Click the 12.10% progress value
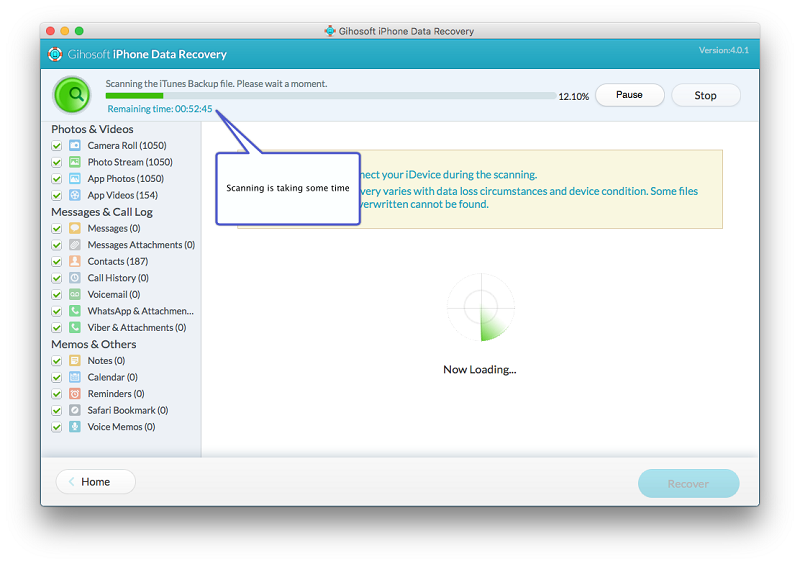 pos(573,96)
